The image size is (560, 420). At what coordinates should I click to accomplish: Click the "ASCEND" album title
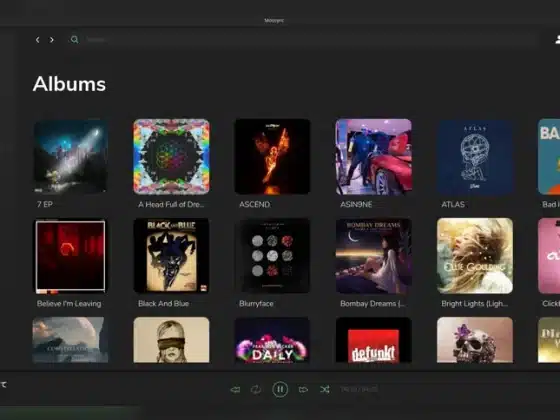[255, 204]
